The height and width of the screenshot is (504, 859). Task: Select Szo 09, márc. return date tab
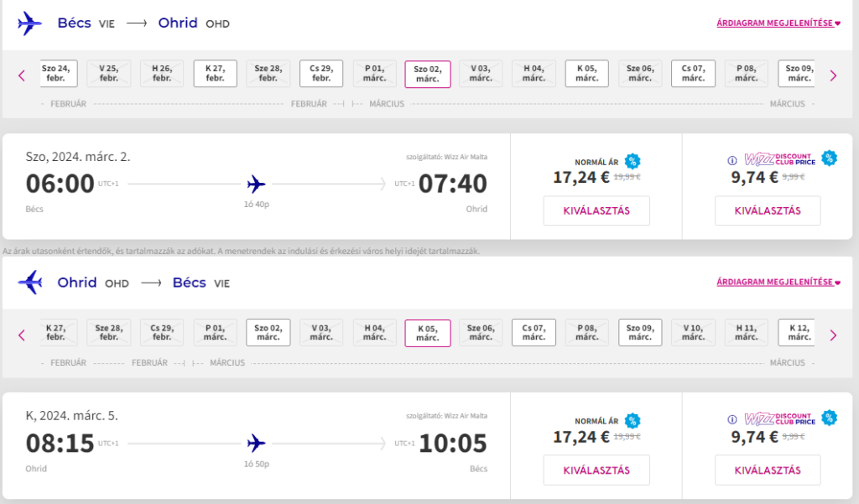pos(640,333)
